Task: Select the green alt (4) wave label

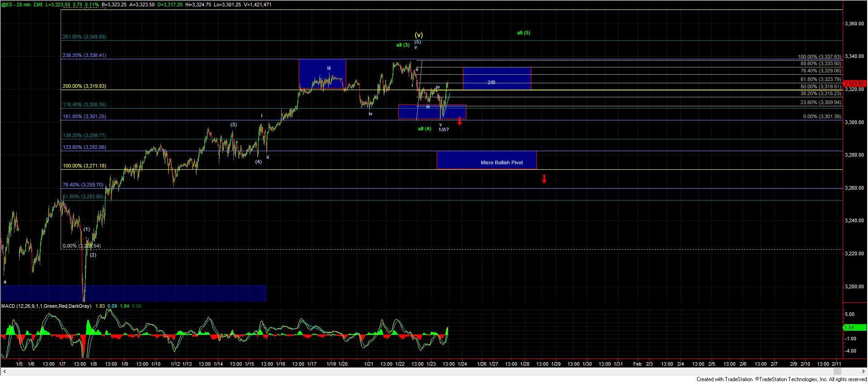Action: [425, 129]
